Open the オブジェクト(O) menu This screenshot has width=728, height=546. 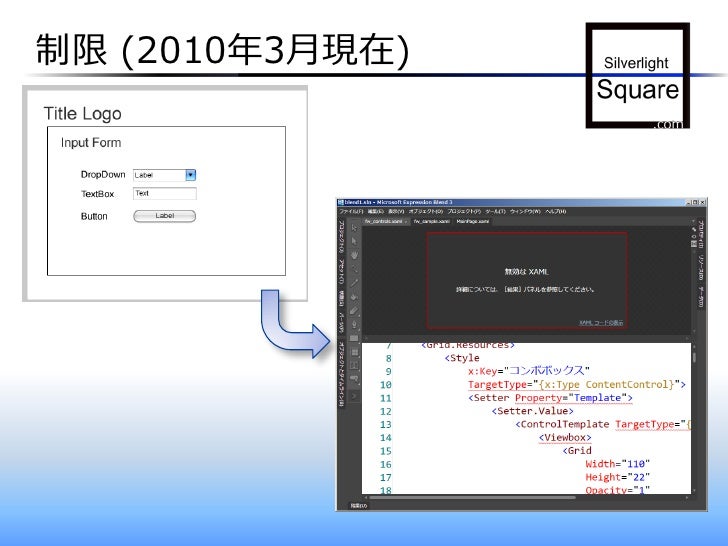(426, 211)
